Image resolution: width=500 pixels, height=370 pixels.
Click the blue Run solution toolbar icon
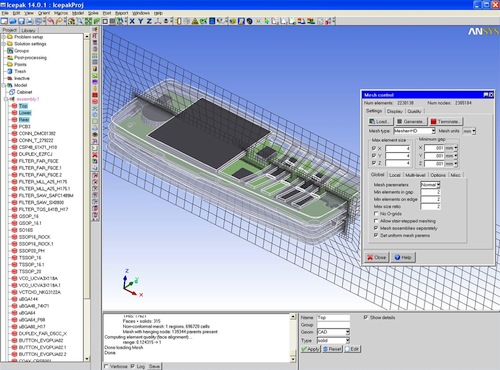pyautogui.click(x=212, y=21)
